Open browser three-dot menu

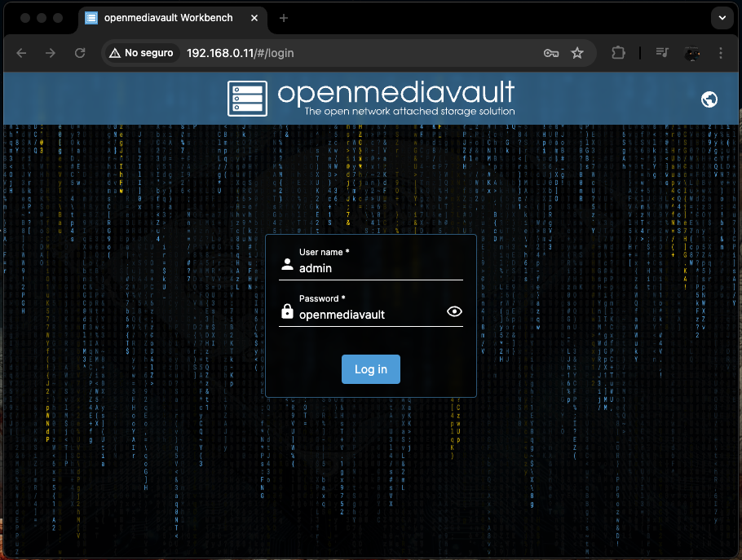721,53
